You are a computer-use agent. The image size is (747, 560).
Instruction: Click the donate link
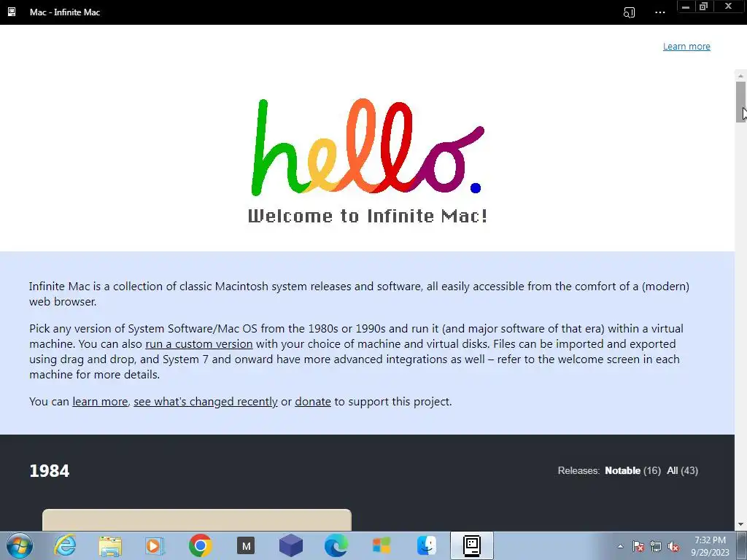coord(312,402)
